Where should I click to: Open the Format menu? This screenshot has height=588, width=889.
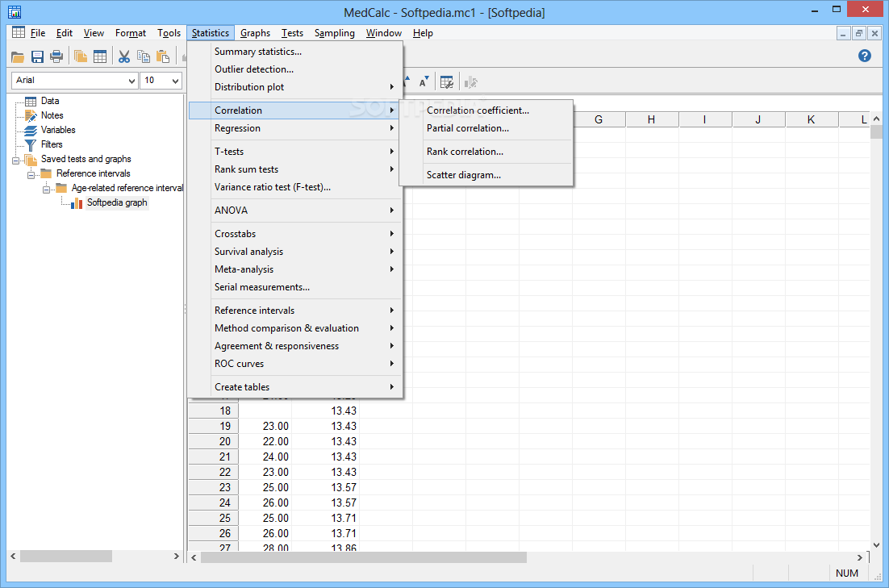131,33
